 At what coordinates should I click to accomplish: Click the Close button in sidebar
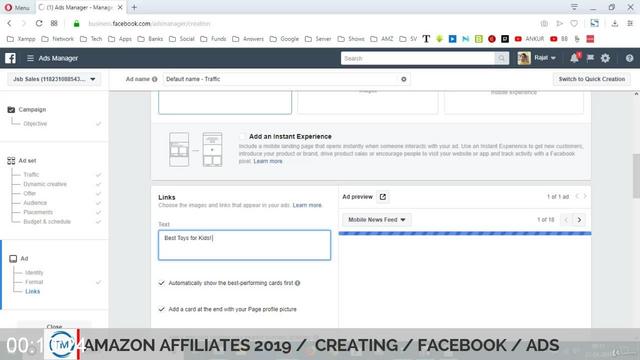click(54, 327)
